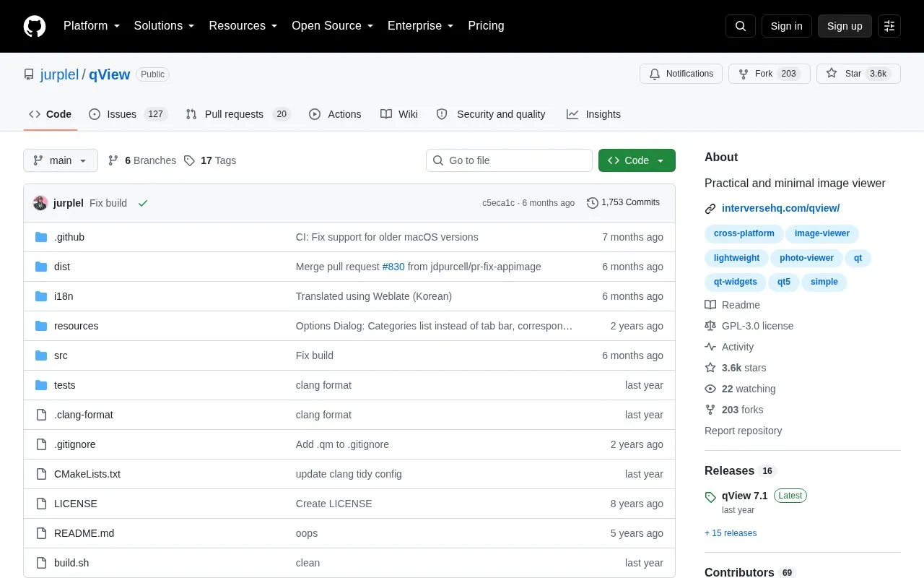Star the qView repository

pyautogui.click(x=858, y=74)
